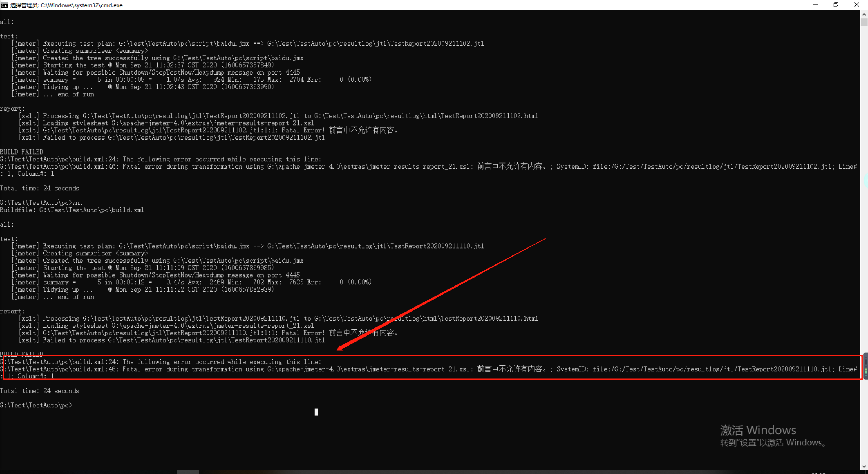Image resolution: width=868 pixels, height=474 pixels.
Task: Click the first Total time: 24 seconds line
Action: pos(40,188)
